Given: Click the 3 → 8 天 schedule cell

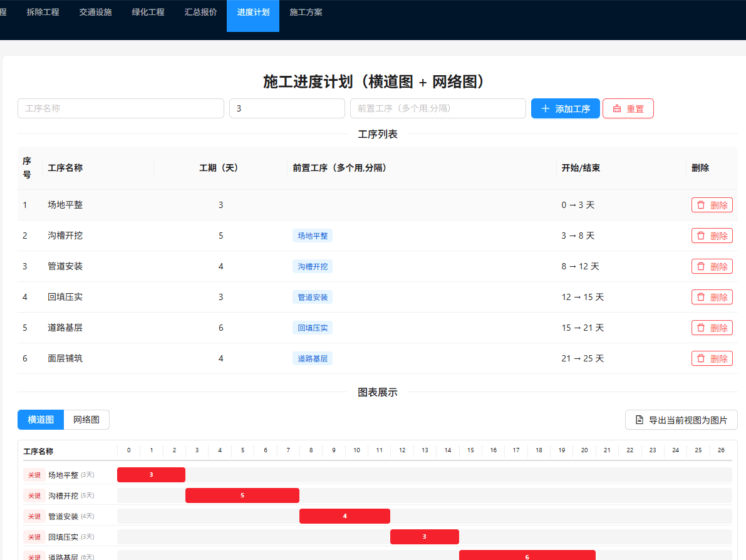Looking at the screenshot, I should click(578, 236).
